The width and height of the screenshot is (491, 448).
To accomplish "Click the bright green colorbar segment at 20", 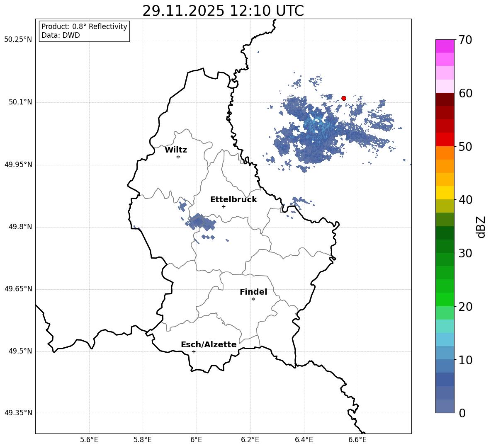I will pos(445,299).
